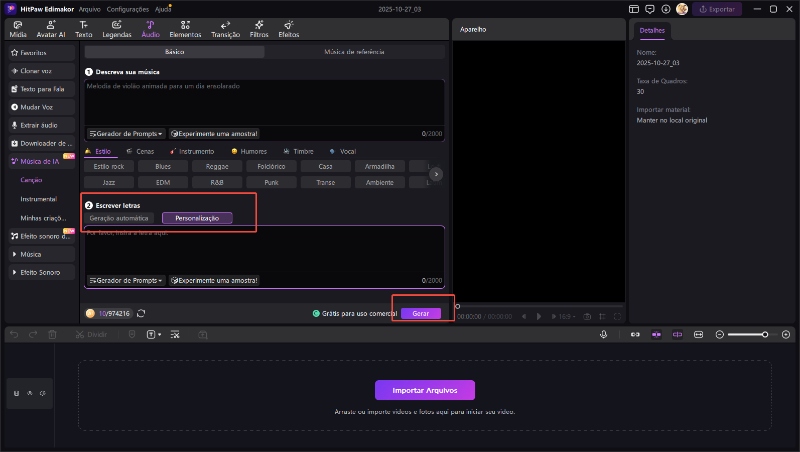Click the microphone voice-over icon

point(603,334)
